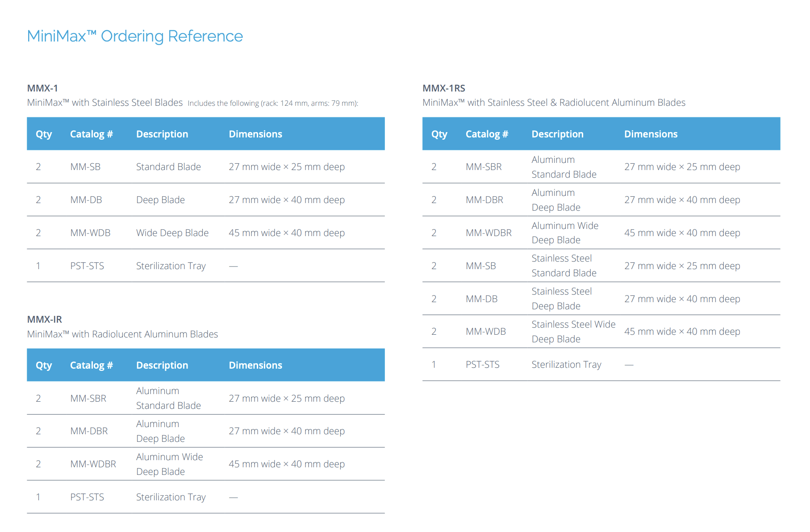This screenshot has width=810, height=532.
Task: Click Deep Blade description in MMX-1 table
Action: [x=160, y=200]
